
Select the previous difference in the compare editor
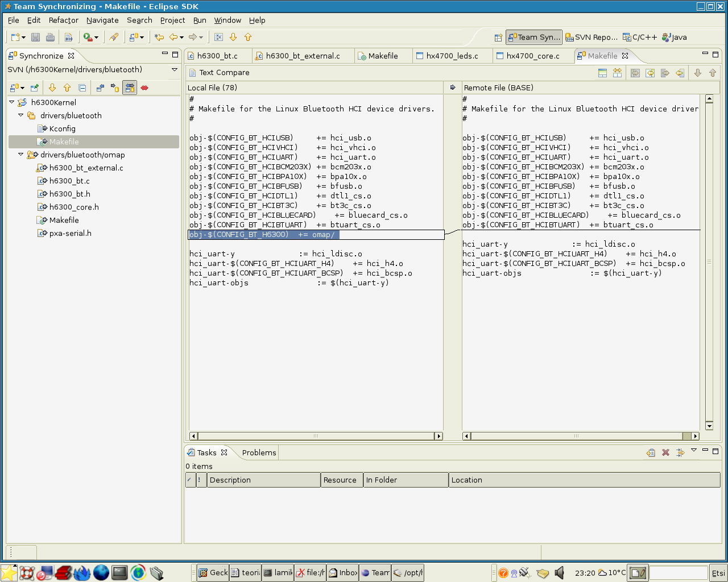pyautogui.click(x=713, y=73)
